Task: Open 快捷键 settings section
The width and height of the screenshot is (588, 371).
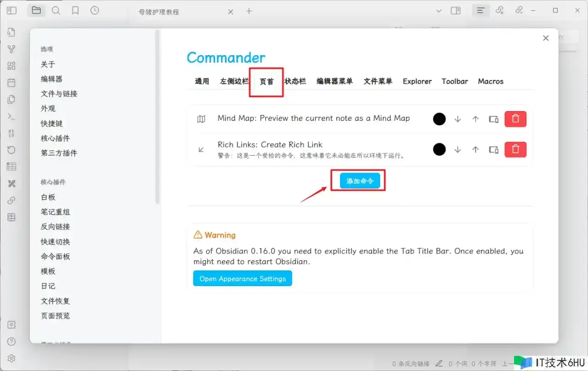Action: tap(51, 124)
